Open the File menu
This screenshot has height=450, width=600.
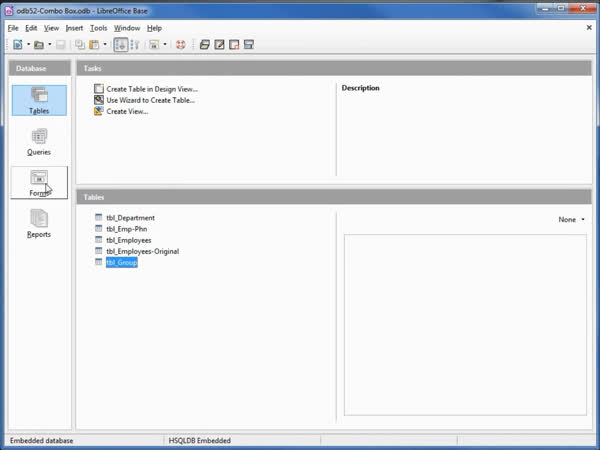13,28
